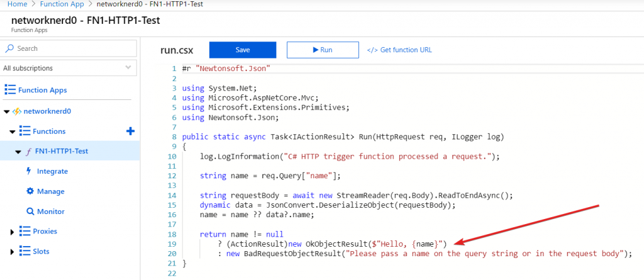This screenshot has height=280, width=644.
Task: Click the OkObjectResult code on line 19
Action: pyautogui.click(x=332, y=244)
